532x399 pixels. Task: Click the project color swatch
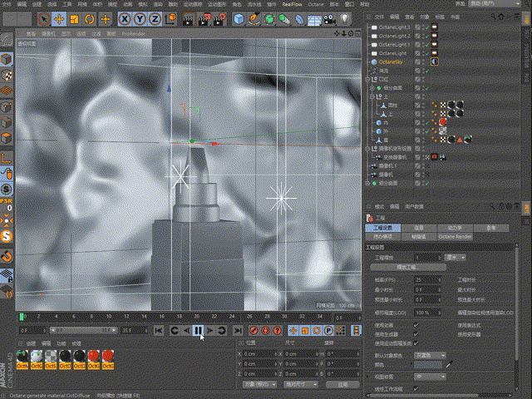429,364
